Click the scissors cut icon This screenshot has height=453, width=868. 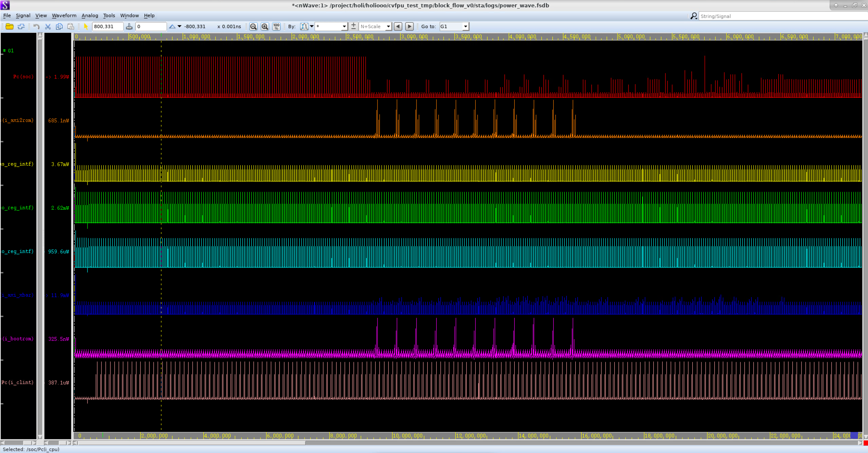pos(48,26)
